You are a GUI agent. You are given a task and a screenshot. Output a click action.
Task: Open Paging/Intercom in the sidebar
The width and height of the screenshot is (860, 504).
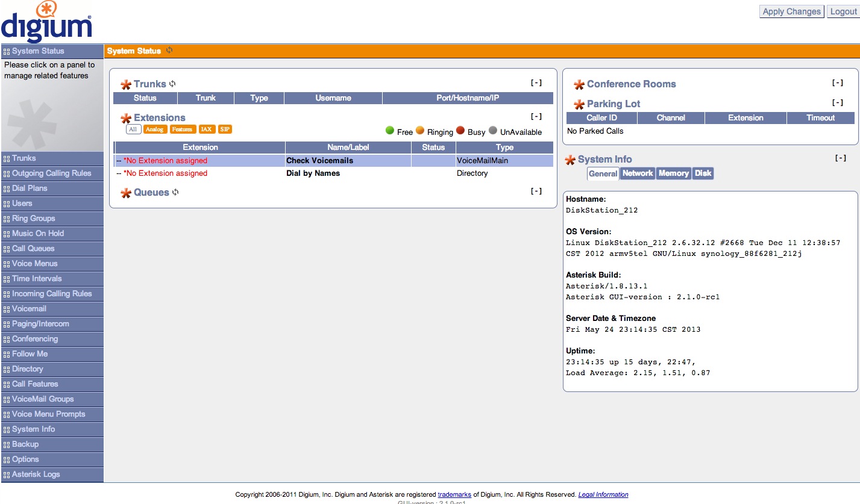52,324
